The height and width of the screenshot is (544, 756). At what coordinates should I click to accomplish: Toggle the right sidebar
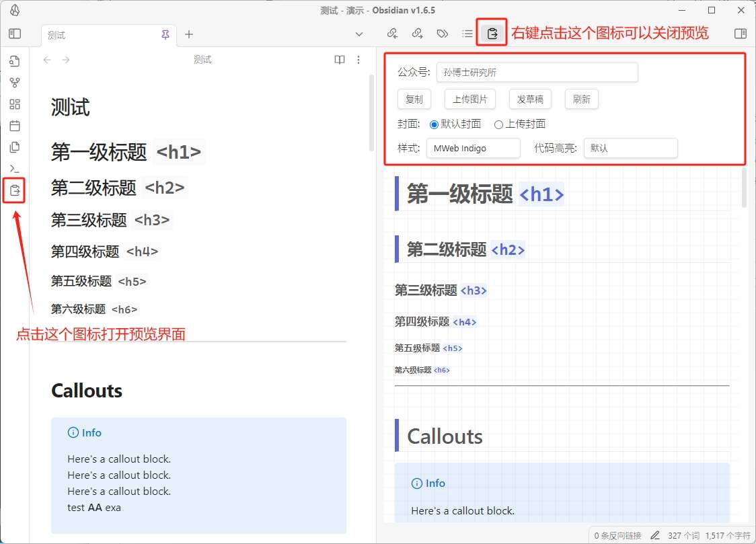[740, 34]
